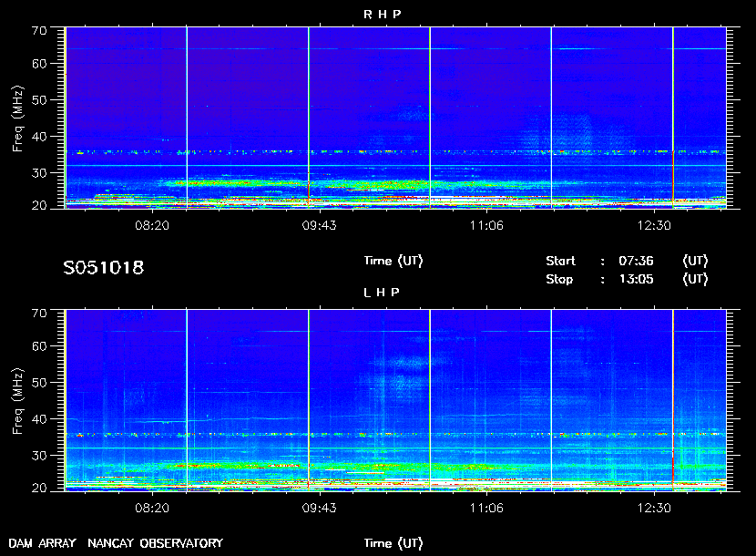Click the Freq (MHz) axis title on LHP
The height and width of the screenshot is (556, 756).
pyautogui.click(x=18, y=402)
